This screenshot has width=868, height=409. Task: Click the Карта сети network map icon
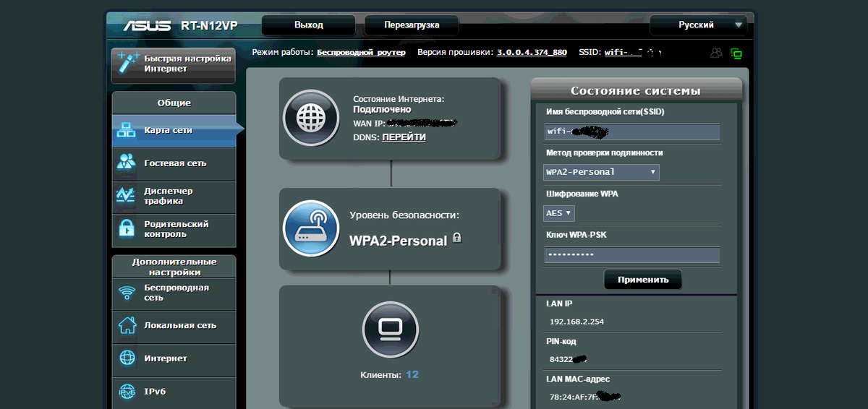pyautogui.click(x=127, y=131)
